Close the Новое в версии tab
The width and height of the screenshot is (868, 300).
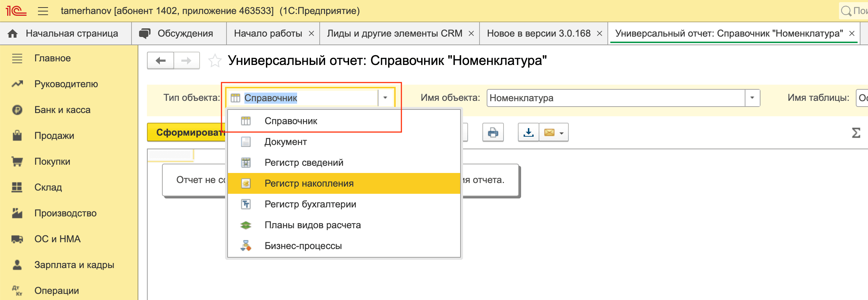coord(599,33)
